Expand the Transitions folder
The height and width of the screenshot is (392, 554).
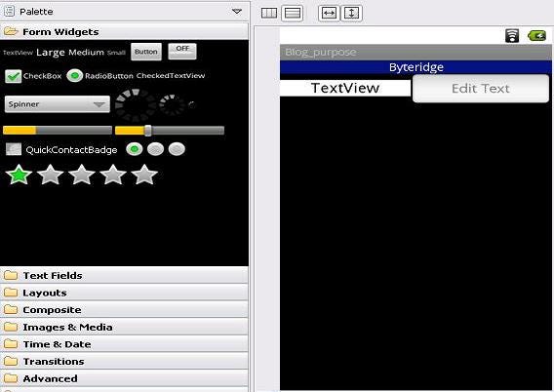pyautogui.click(x=124, y=361)
